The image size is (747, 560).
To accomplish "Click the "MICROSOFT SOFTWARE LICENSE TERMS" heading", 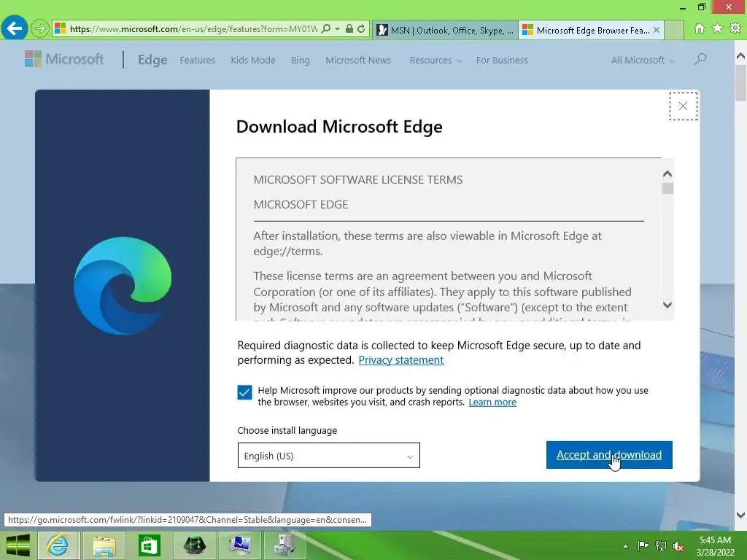I will click(357, 179).
